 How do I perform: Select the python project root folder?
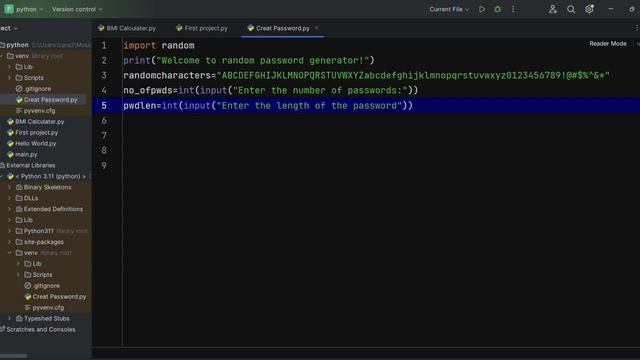click(x=17, y=45)
